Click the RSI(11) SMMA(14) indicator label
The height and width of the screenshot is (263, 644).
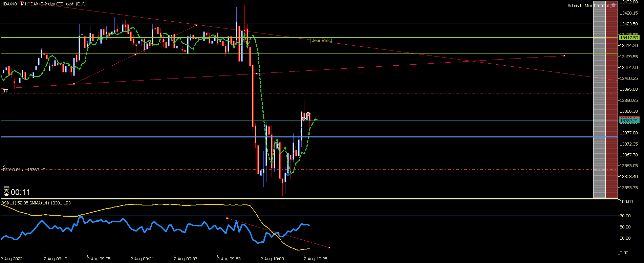click(x=36, y=203)
